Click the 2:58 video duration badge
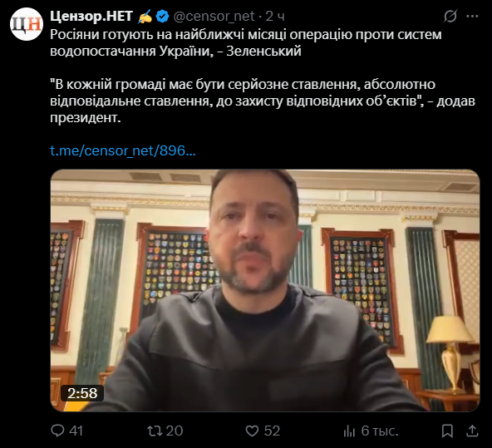This screenshot has height=448, width=492. (82, 393)
